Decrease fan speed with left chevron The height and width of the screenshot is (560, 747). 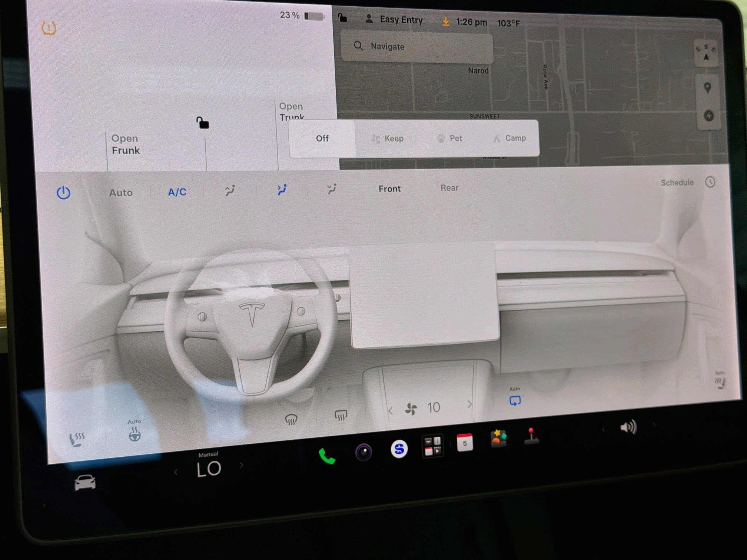point(390,411)
